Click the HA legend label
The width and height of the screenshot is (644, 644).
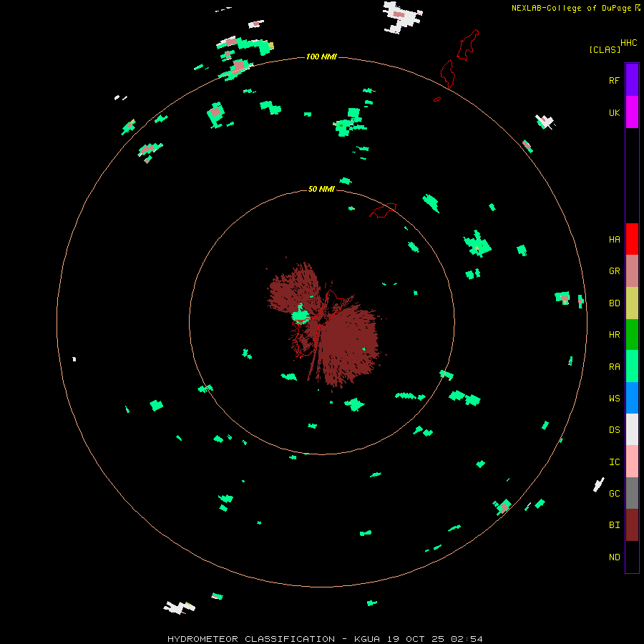click(614, 239)
